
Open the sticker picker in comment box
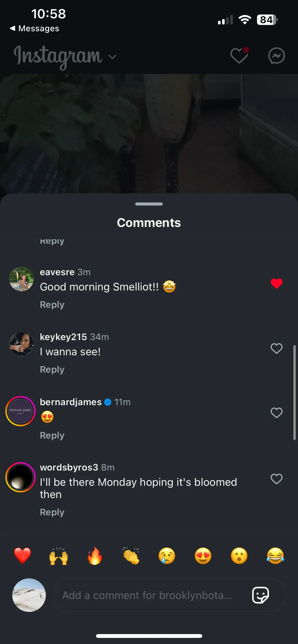click(x=260, y=595)
